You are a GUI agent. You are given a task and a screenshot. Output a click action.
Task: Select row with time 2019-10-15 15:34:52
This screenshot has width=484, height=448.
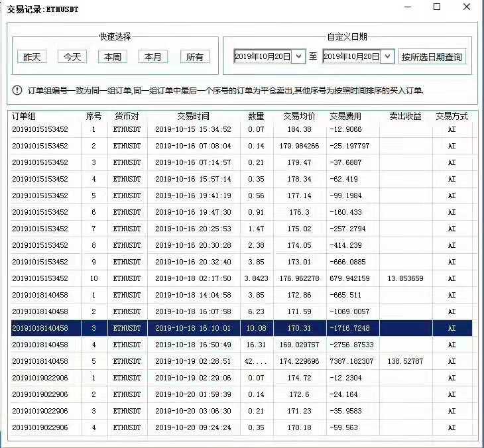pyautogui.click(x=241, y=129)
